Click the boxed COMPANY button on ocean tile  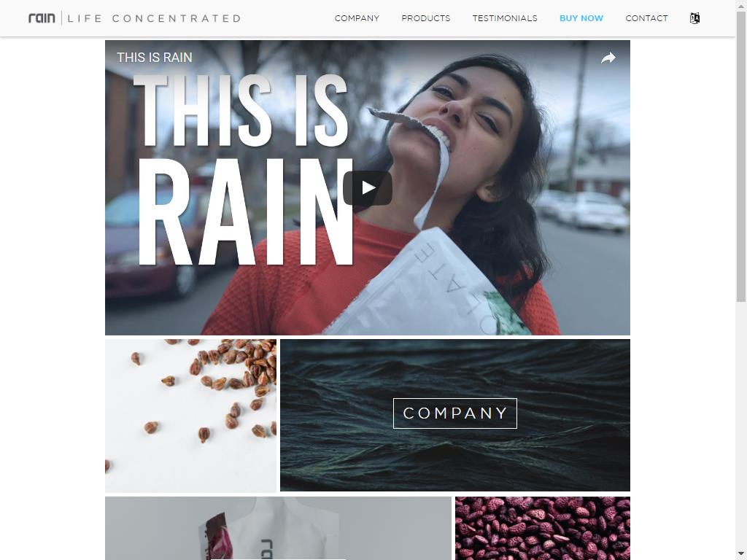coord(455,413)
